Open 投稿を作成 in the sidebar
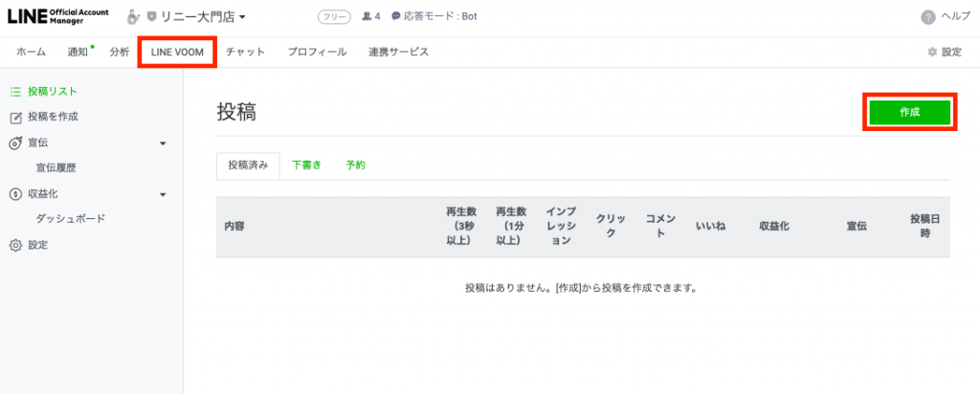Image resolution: width=980 pixels, height=394 pixels. pyautogui.click(x=54, y=117)
